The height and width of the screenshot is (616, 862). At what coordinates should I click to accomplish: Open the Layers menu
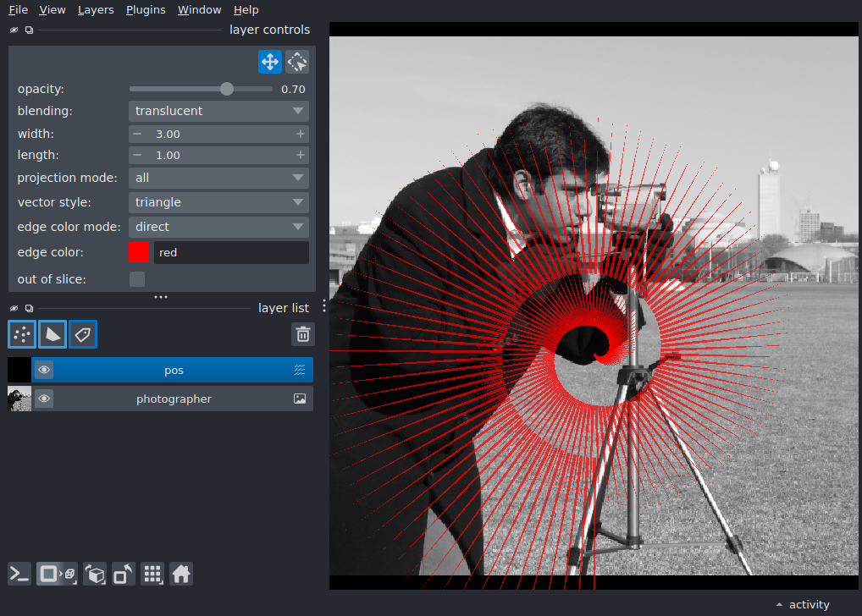(x=96, y=10)
